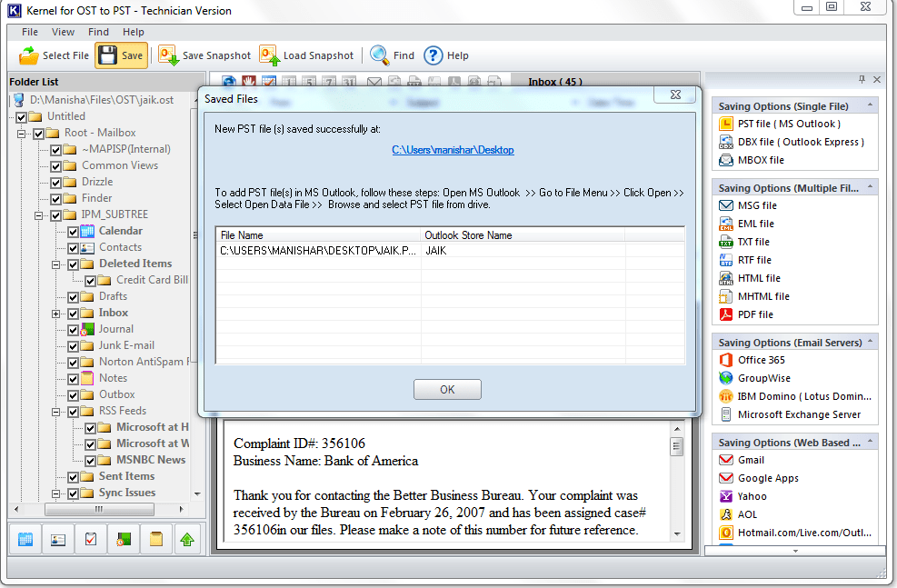Collapse the Sync Issues tree node
The image size is (897, 588).
55,493
